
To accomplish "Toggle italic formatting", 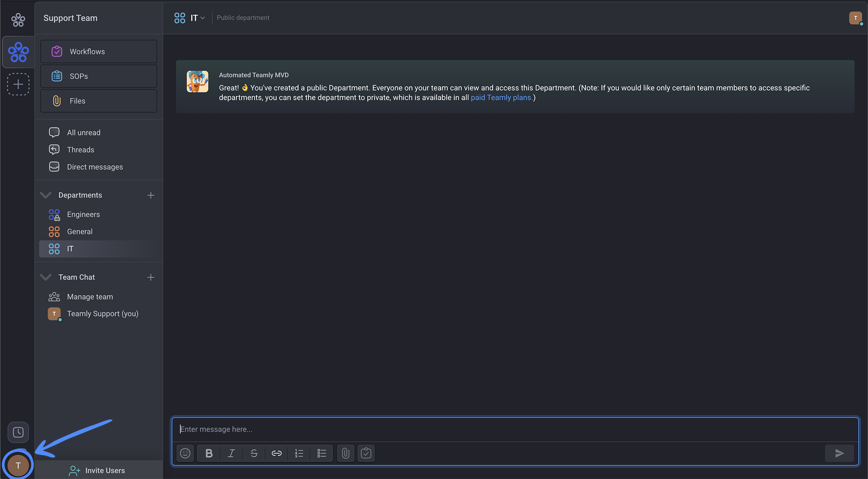I will click(231, 453).
